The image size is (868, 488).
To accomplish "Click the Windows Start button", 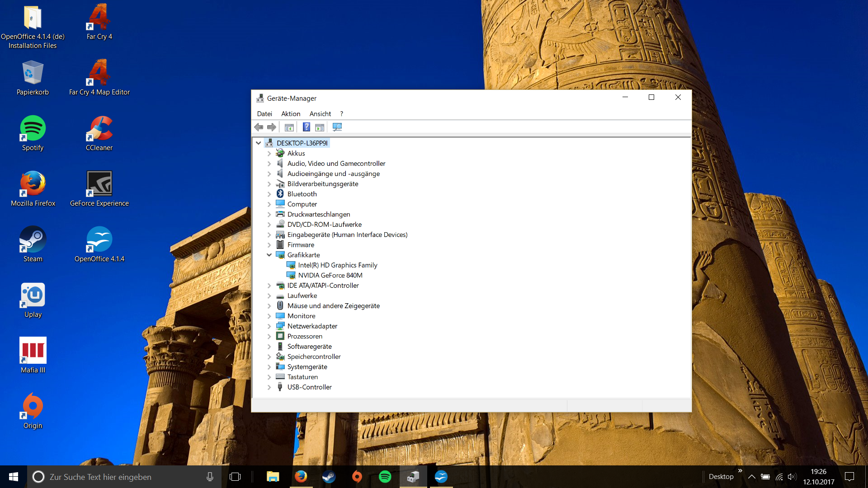I will [14, 477].
